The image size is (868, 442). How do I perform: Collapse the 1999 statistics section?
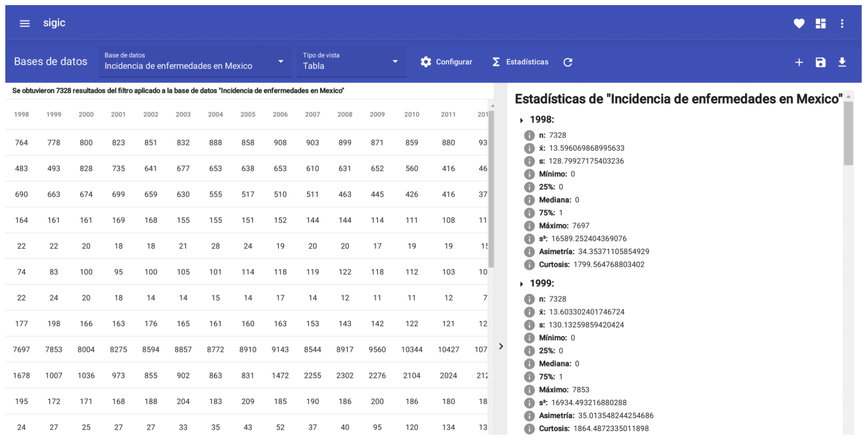522,284
